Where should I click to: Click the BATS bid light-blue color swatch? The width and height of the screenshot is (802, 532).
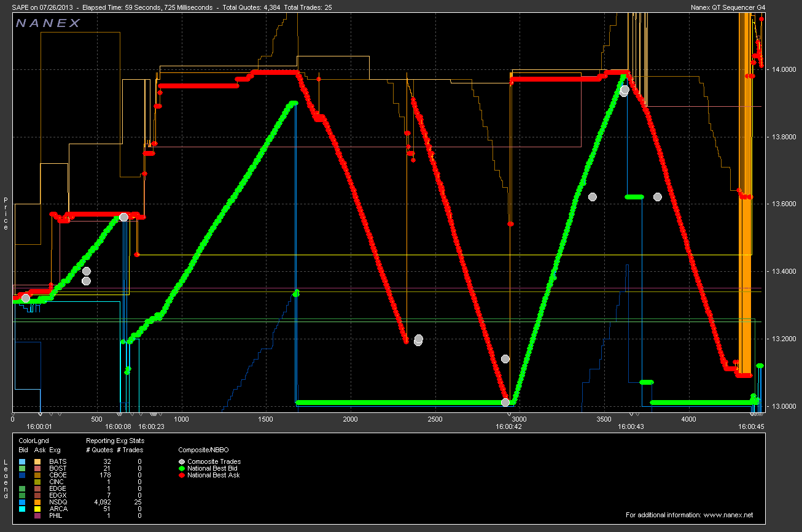coord(22,461)
